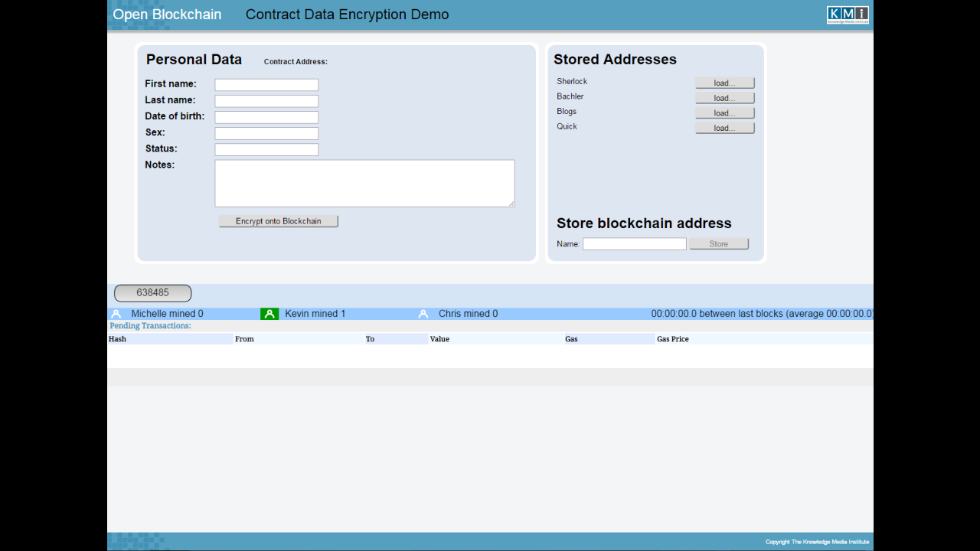Click Kevin's green miner avatar icon
The width and height of the screenshot is (980, 551).
tap(269, 313)
